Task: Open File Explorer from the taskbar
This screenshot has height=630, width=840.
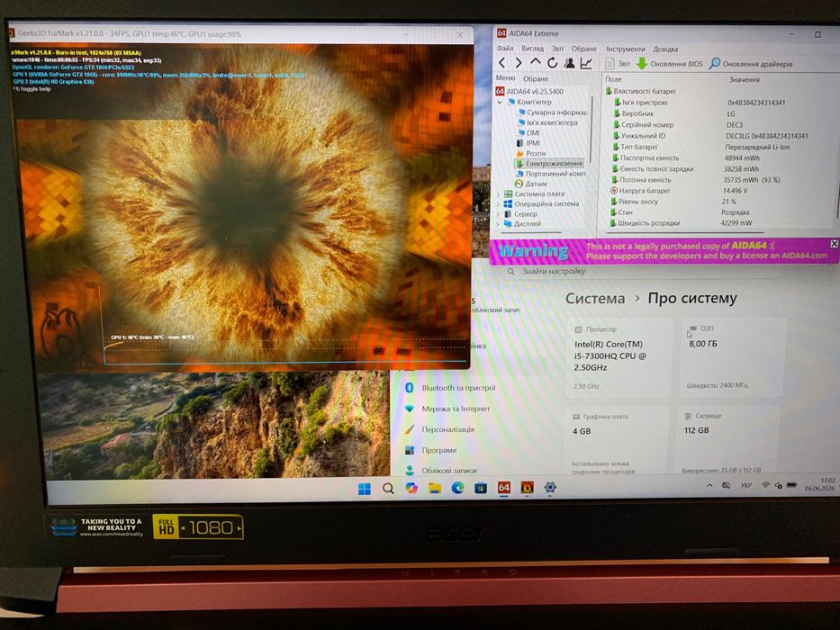Action: (x=435, y=488)
